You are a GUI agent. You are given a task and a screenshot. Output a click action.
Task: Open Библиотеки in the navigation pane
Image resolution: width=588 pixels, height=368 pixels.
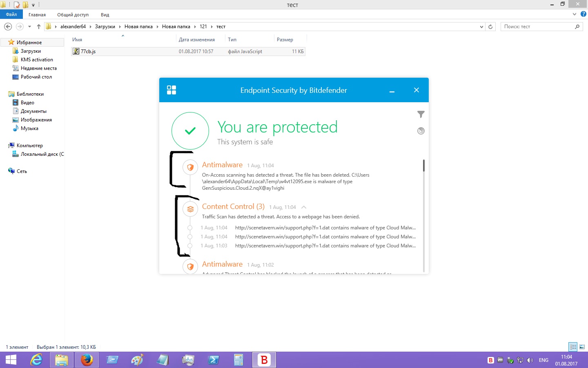(x=30, y=94)
